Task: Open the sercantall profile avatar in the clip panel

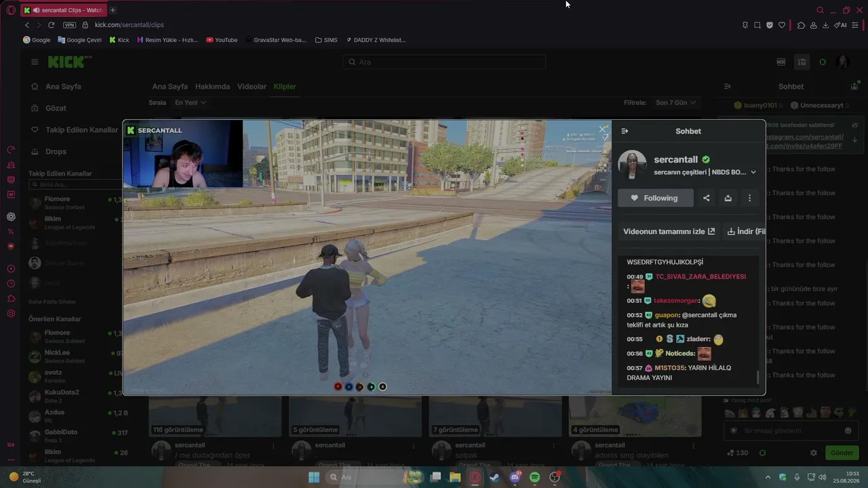Action: coord(632,165)
